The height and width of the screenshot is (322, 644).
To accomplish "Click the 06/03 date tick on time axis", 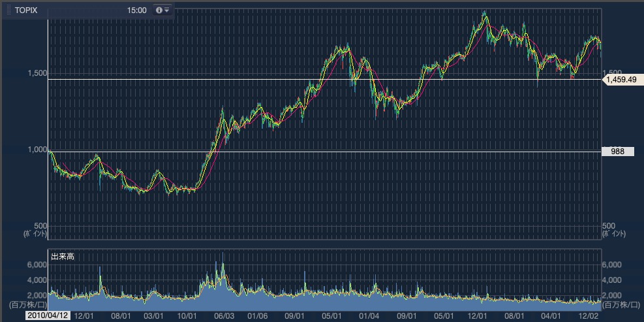I will click(x=223, y=315).
